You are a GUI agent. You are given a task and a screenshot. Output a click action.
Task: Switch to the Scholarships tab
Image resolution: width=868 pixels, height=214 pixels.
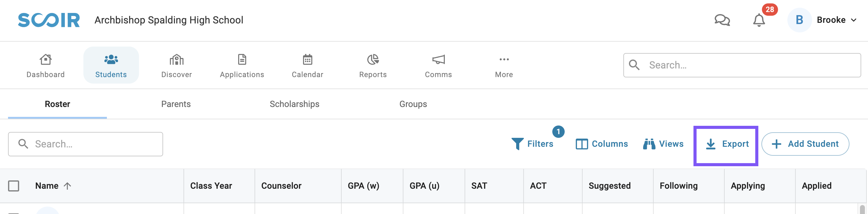pyautogui.click(x=294, y=104)
